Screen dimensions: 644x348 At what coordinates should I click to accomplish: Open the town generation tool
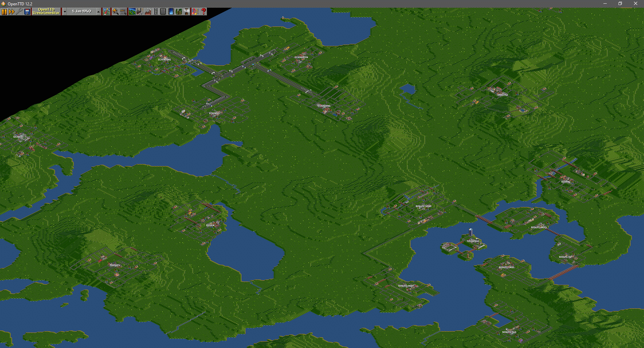click(x=140, y=12)
